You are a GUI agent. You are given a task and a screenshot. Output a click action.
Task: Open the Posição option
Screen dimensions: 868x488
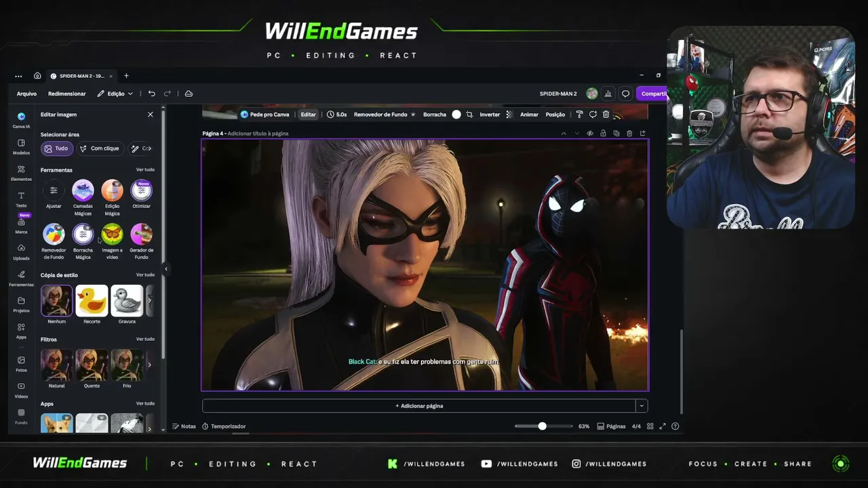coord(555,115)
